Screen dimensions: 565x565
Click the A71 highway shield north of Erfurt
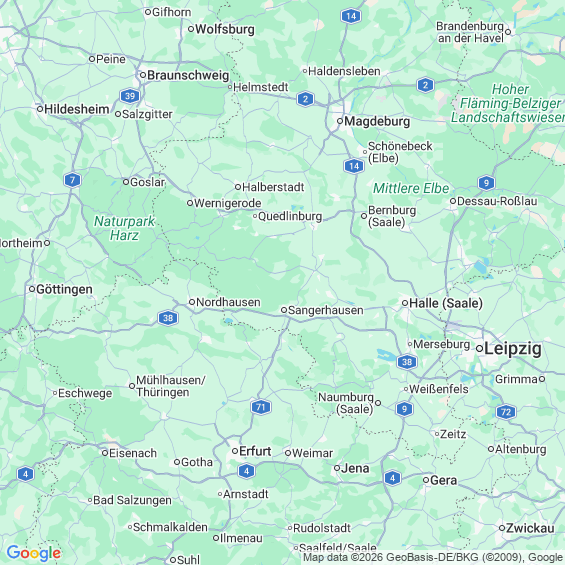(x=261, y=407)
